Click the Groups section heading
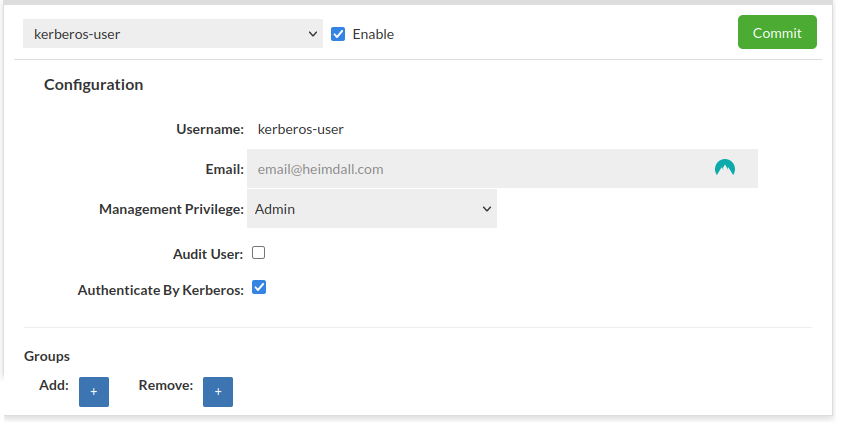843x438 pixels. (x=47, y=356)
